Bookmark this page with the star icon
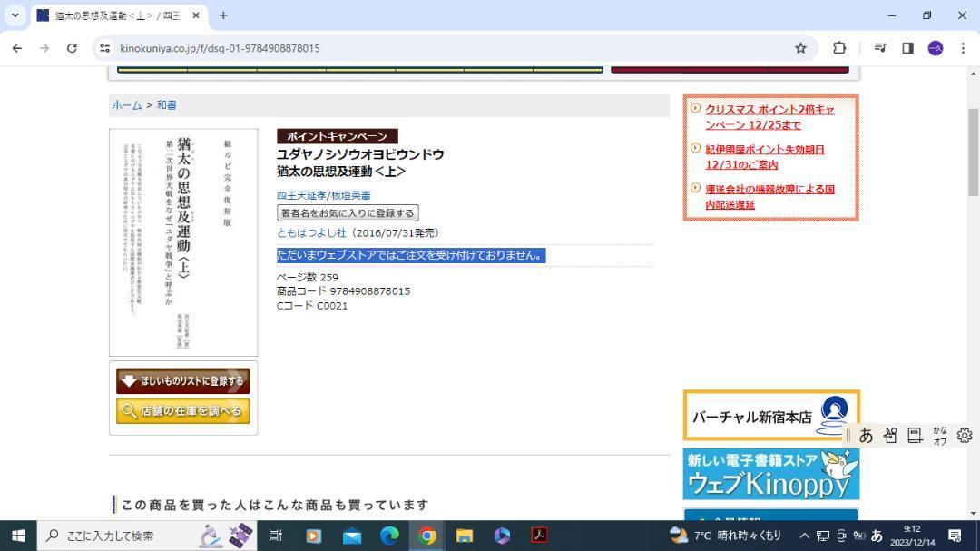 point(800,48)
